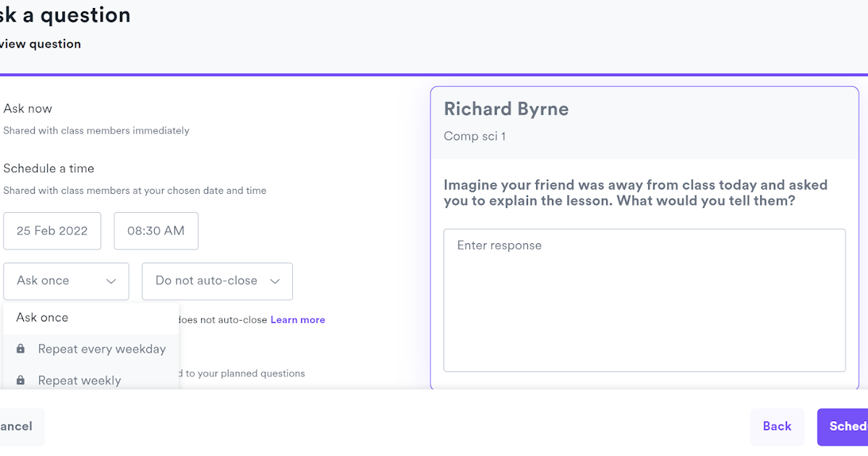Viewport: 868px width, 456px height.
Task: Click the Richard Byrne preview header
Action: tap(506, 109)
